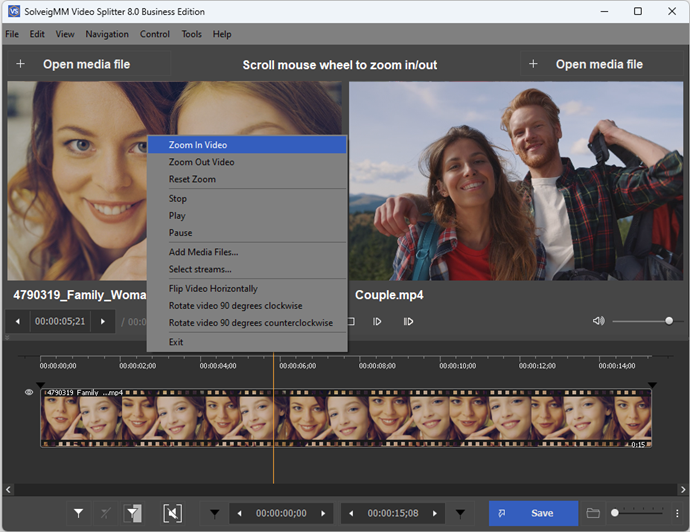
Task: Open the three-dot more options menu
Action: pos(677,513)
